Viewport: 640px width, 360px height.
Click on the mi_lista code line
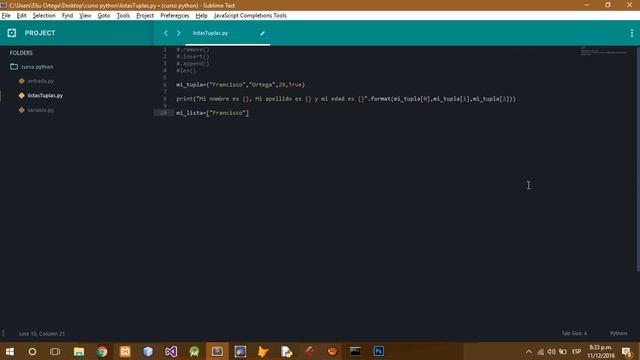(212, 113)
